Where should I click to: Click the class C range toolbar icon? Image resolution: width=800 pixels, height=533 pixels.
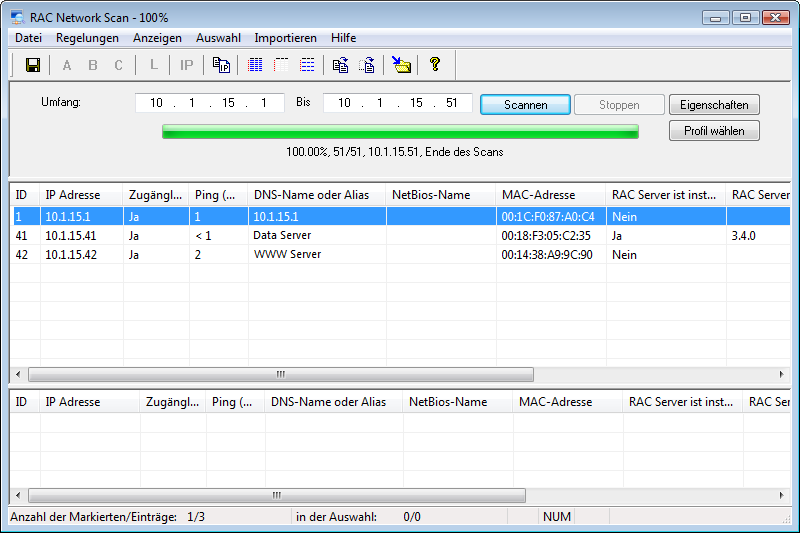[x=118, y=65]
